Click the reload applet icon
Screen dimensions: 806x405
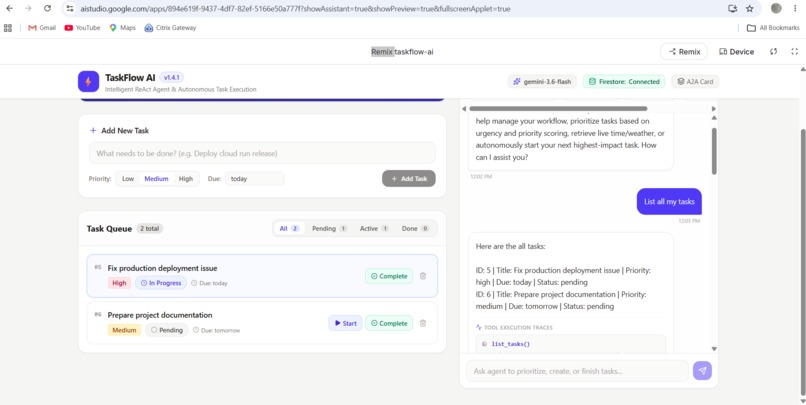tap(773, 51)
